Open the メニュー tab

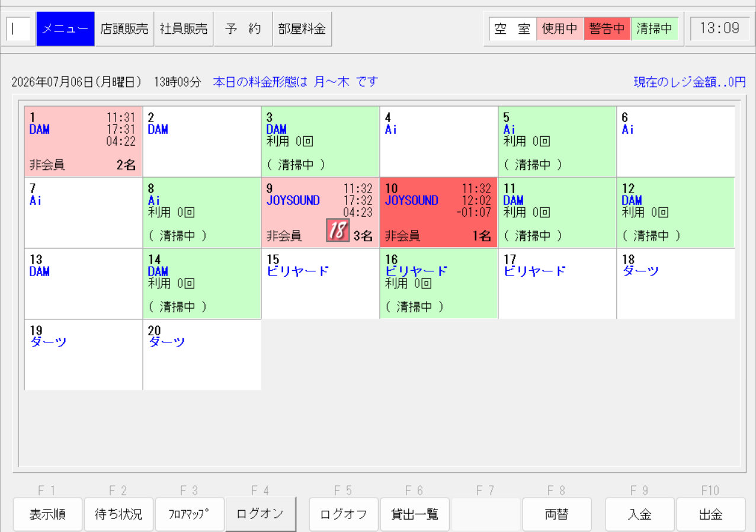65,28
